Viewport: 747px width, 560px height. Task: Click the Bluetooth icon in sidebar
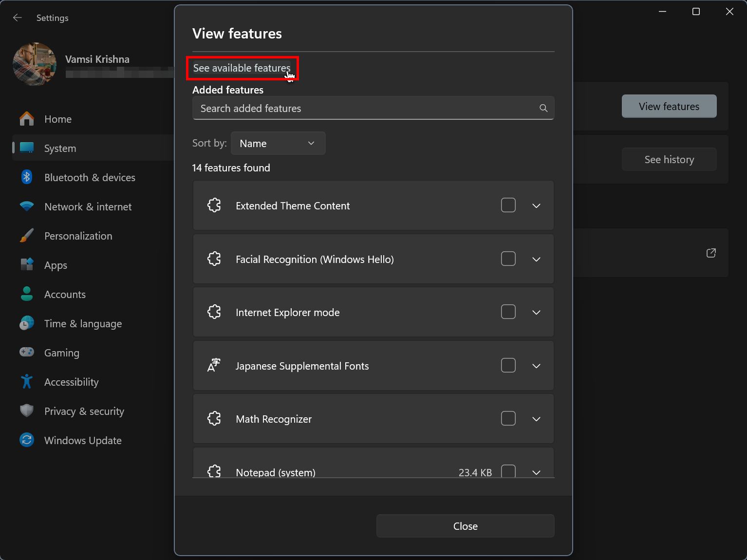(27, 177)
